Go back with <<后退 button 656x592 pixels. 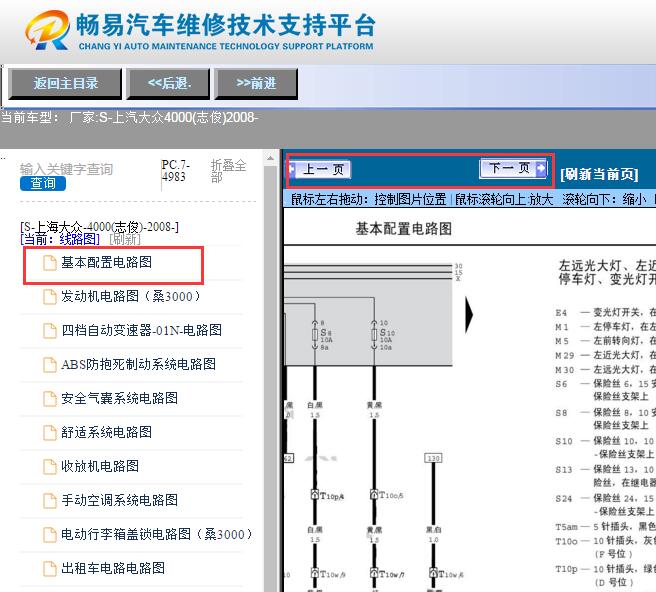click(169, 83)
